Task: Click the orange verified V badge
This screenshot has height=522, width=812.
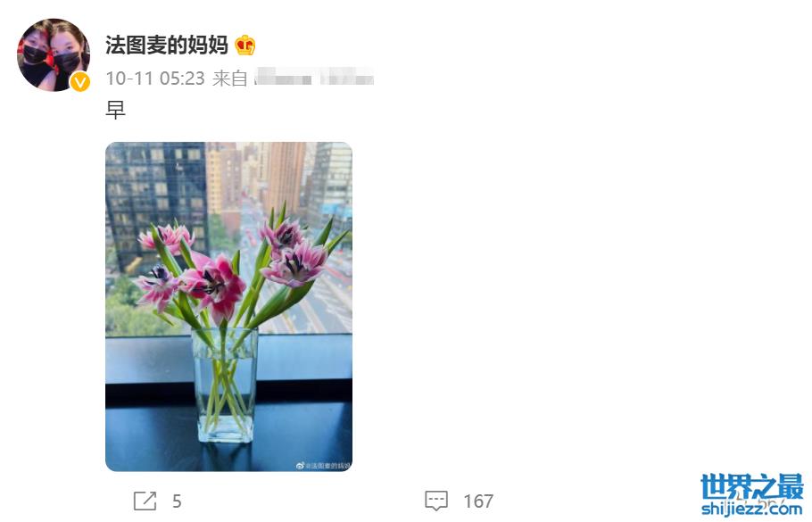Action: pos(79,82)
